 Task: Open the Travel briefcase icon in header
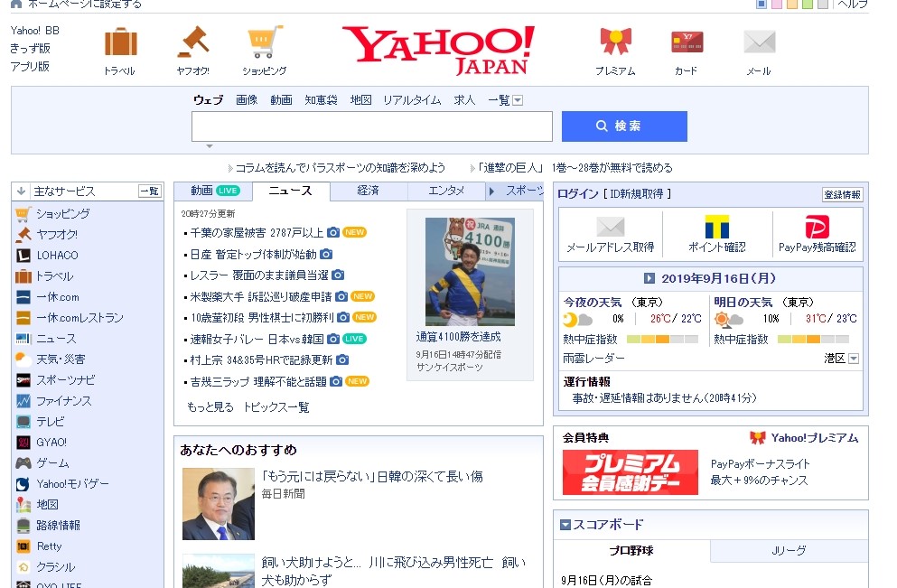pos(121,42)
